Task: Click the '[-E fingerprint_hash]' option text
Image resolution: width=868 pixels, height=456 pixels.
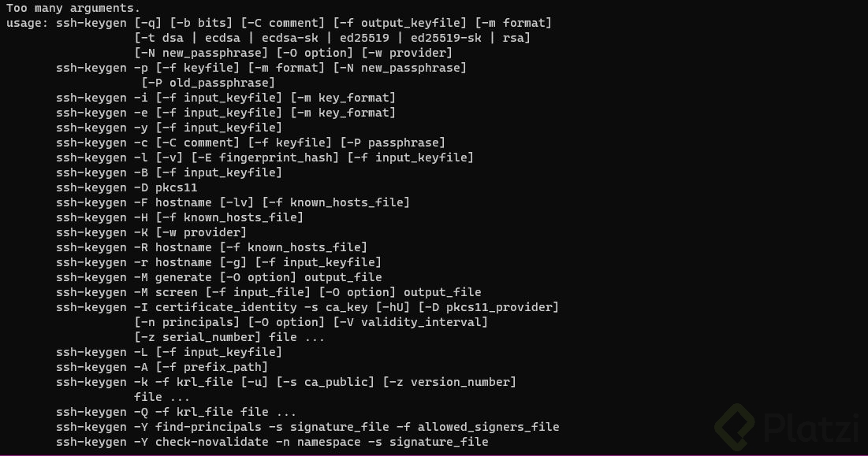Action: (x=265, y=158)
